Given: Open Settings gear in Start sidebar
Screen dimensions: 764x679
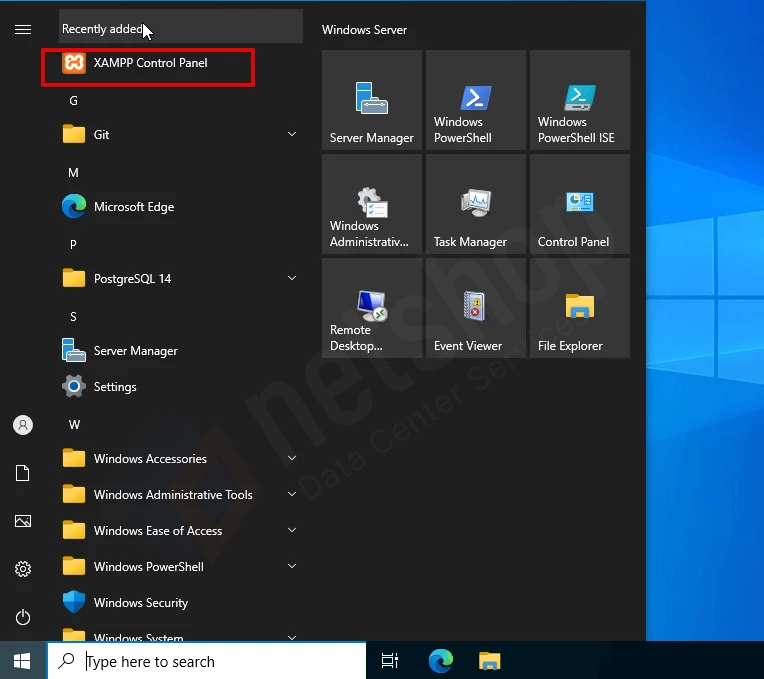Looking at the screenshot, I should [x=23, y=569].
